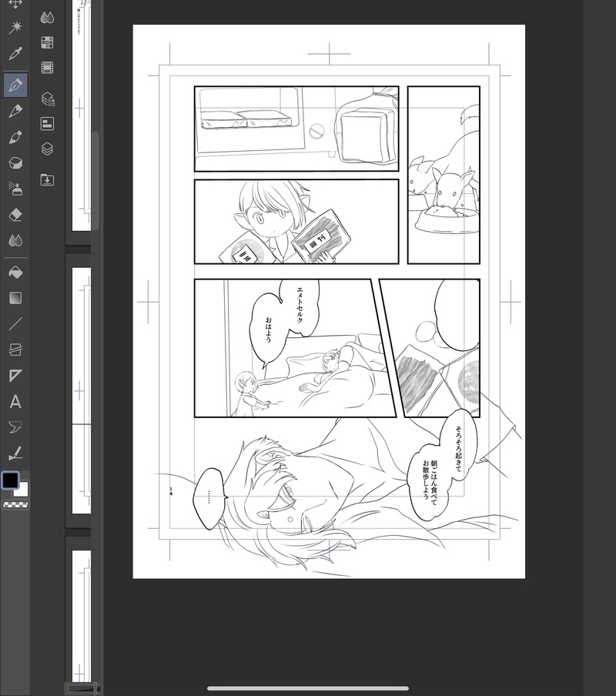Click the toaster oven panel on canvas
616x696 pixels.
296,129
